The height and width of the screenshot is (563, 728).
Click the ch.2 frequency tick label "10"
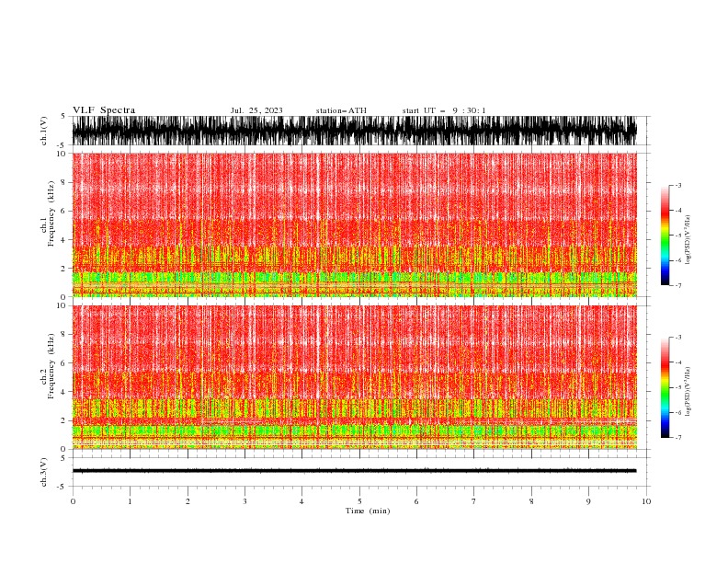click(x=62, y=305)
